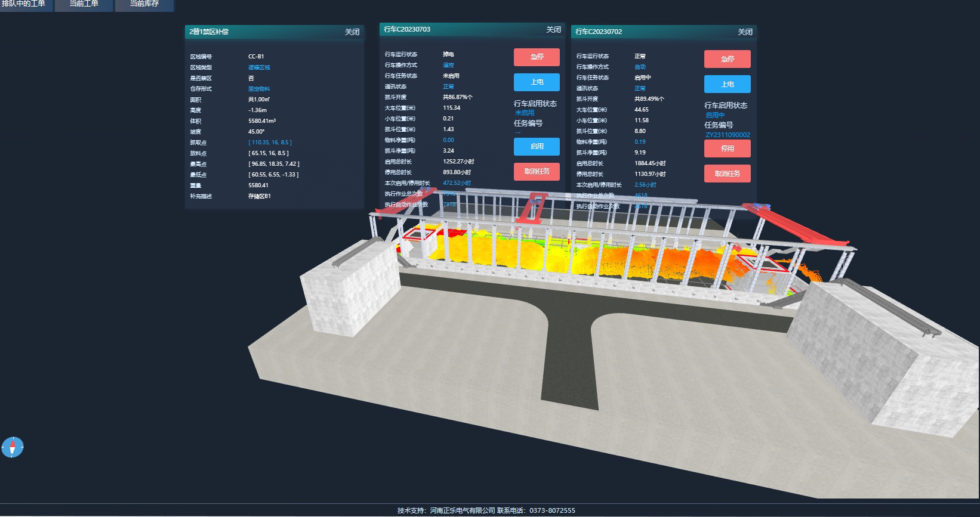Image resolution: width=980 pixels, height=517 pixels.
Task: Switch to the 当前工单 tab
Action: point(84,5)
